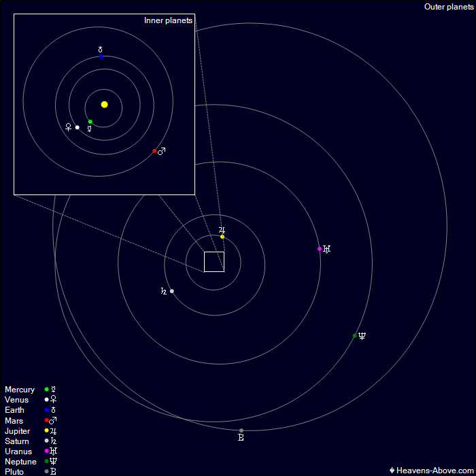Click the red Mars swatch in the legend
Screen dimensions: 476x476
(46, 420)
